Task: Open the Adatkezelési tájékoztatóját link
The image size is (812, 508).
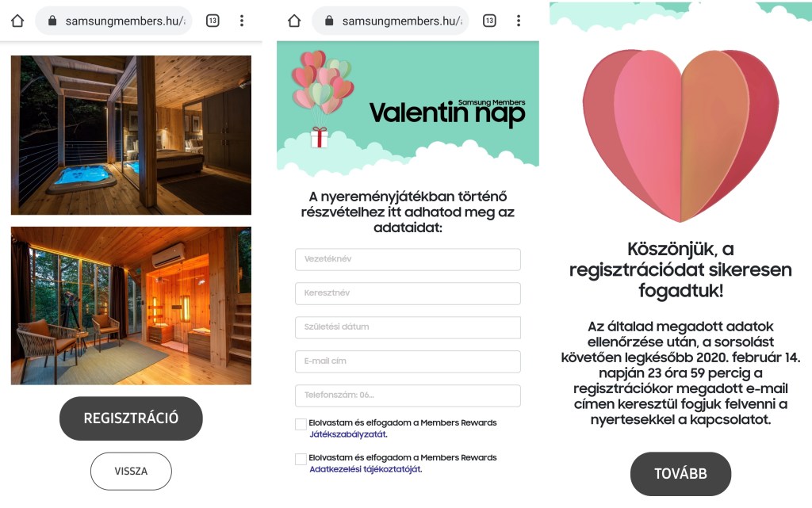Action: [x=366, y=469]
